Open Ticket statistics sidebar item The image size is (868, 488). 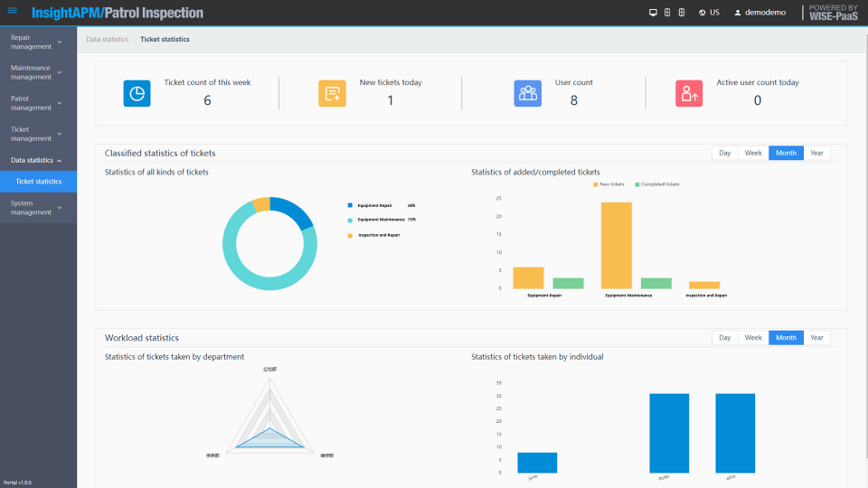point(38,182)
